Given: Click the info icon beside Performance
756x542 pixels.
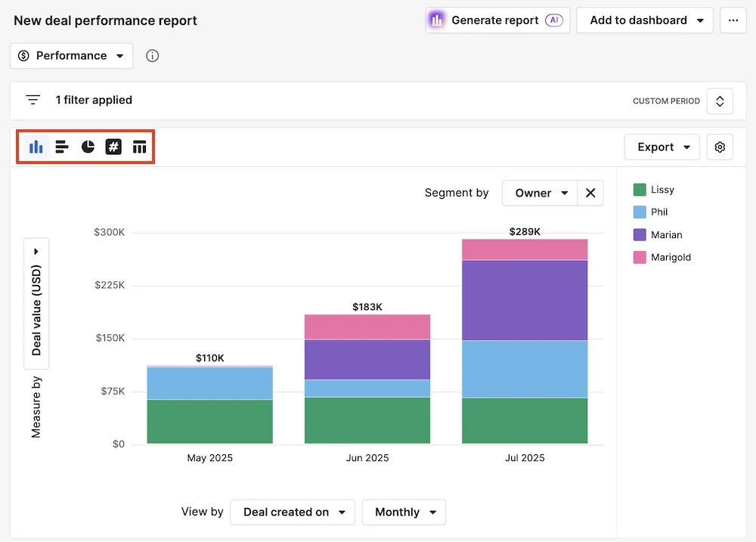Looking at the screenshot, I should [153, 56].
